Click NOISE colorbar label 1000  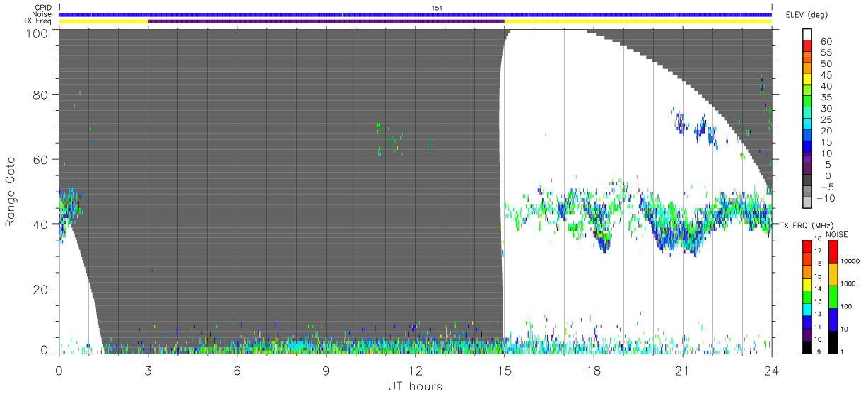tap(849, 284)
